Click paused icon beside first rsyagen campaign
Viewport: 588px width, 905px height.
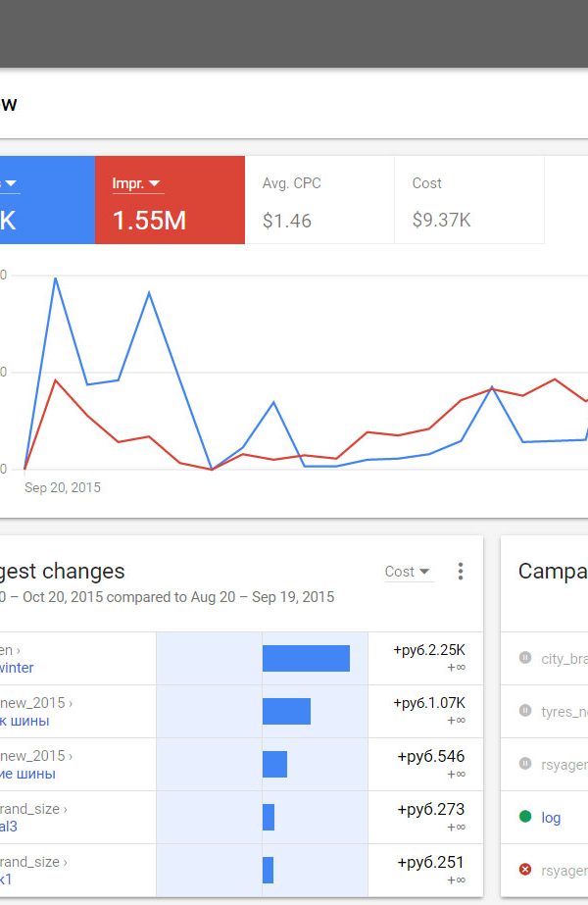tap(525, 764)
